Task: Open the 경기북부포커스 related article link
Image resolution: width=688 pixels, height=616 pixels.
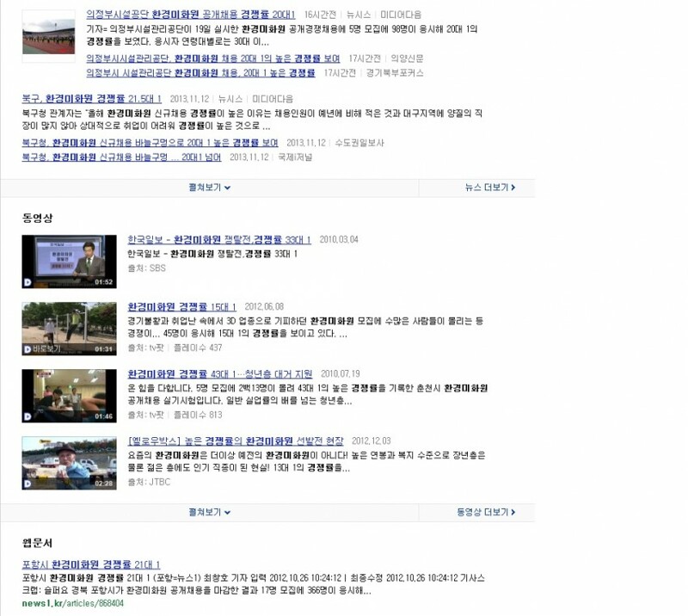Action: click(x=200, y=73)
